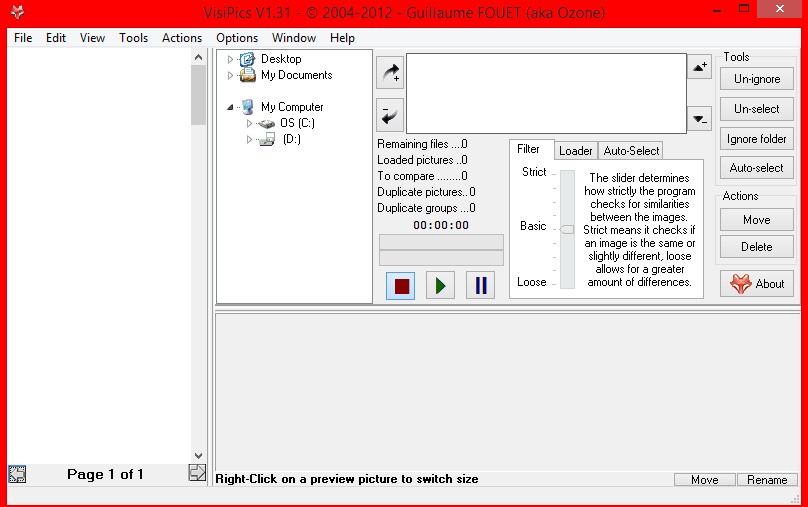Screen dimensions: 808x507
Task: Switch to the Loader tab
Action: click(x=576, y=150)
